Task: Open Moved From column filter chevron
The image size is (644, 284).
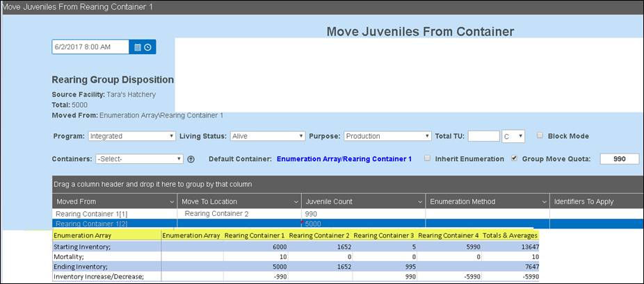Action: (x=171, y=201)
